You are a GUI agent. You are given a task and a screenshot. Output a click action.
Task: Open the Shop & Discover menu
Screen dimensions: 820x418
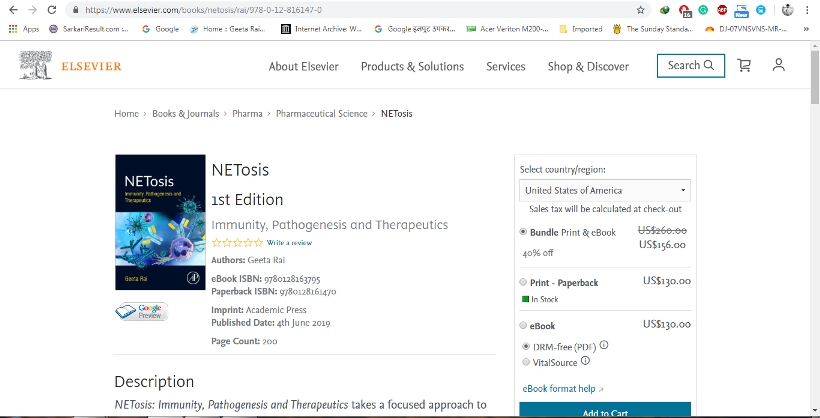pos(588,66)
